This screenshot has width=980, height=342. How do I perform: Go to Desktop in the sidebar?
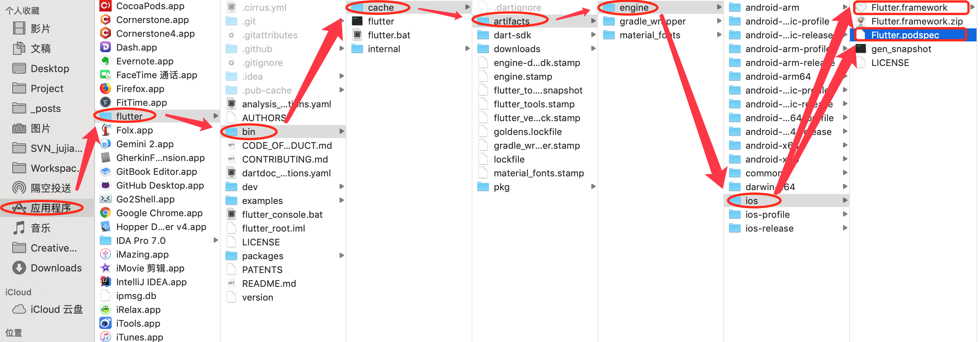coord(47,68)
